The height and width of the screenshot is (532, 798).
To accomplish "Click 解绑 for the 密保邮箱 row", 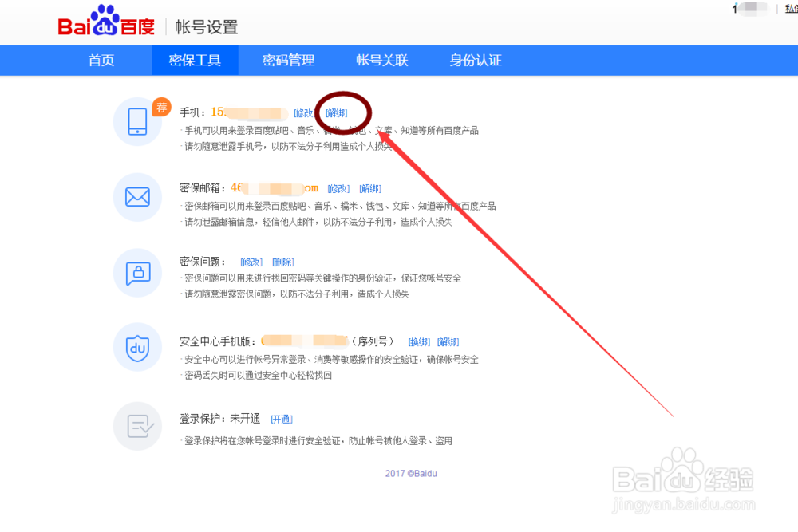I will [x=370, y=189].
